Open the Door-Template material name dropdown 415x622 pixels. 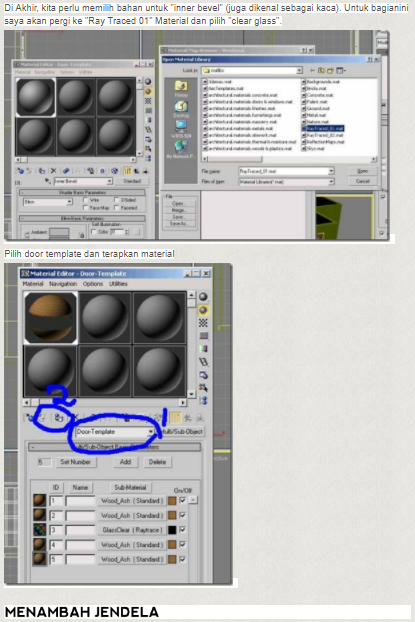[151, 432]
